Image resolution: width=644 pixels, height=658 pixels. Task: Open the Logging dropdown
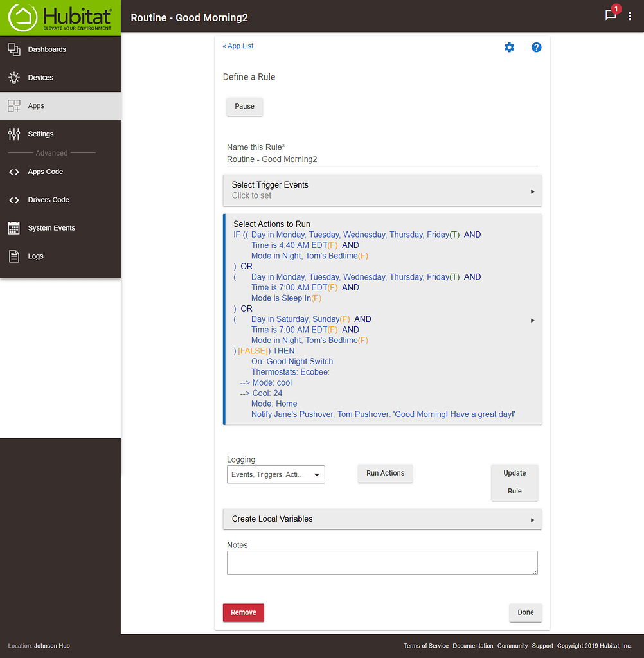pyautogui.click(x=276, y=475)
